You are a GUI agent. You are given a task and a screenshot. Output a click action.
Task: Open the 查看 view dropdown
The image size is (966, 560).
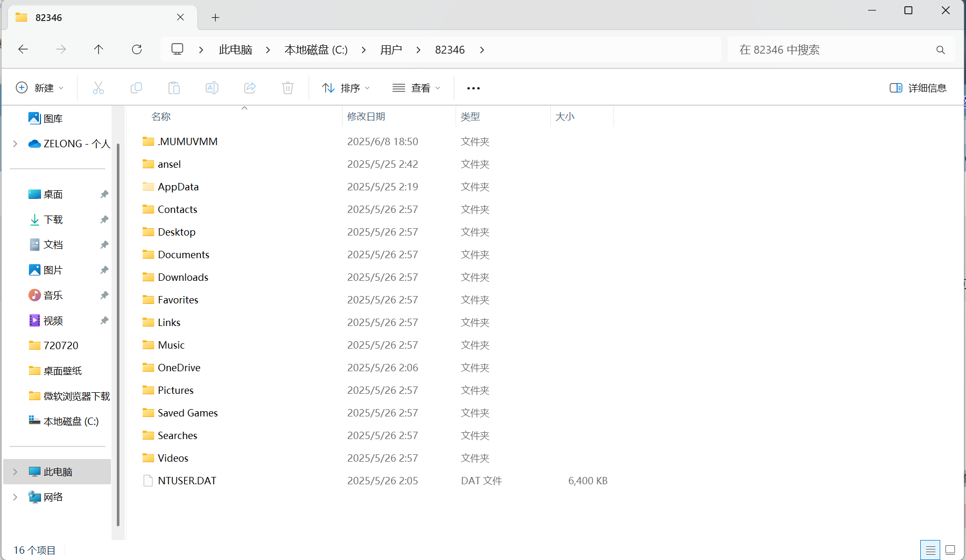pos(416,88)
